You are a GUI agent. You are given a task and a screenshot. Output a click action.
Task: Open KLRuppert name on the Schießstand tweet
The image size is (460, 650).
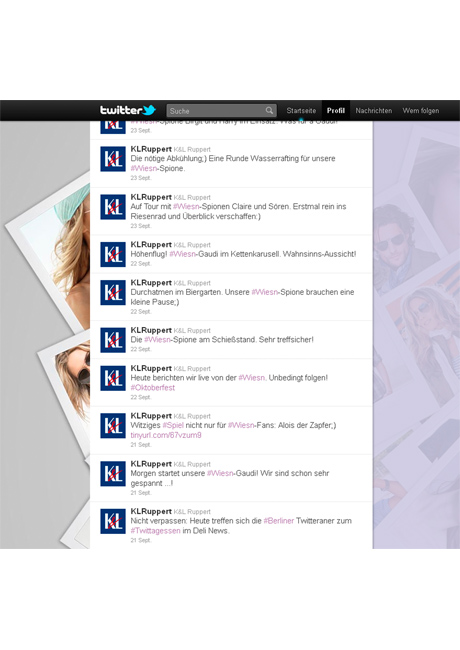click(151, 330)
